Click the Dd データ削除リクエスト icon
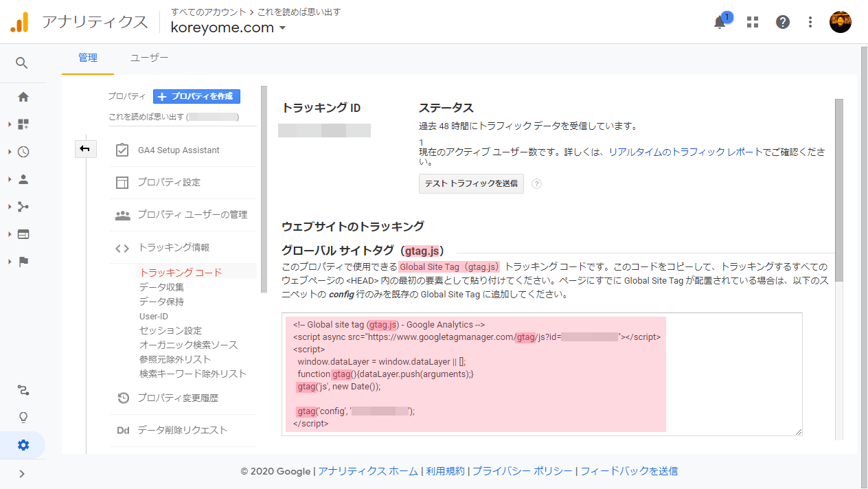868x489 pixels. (x=123, y=431)
